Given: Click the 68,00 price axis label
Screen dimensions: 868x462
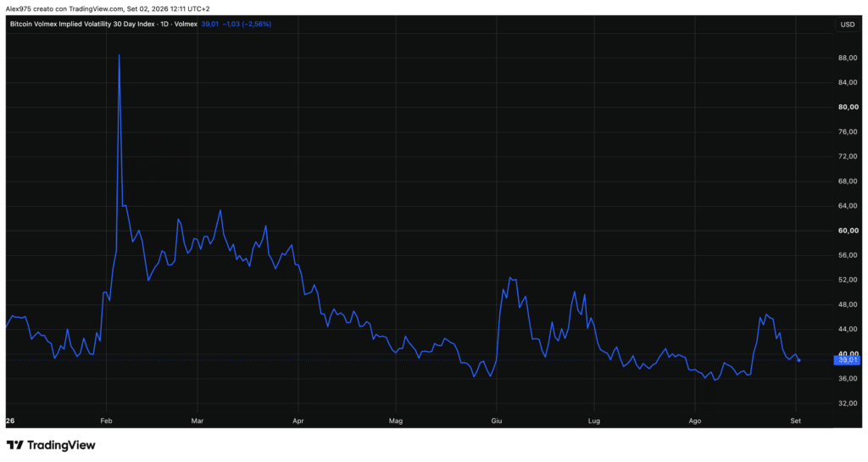Looking at the screenshot, I should point(848,181).
